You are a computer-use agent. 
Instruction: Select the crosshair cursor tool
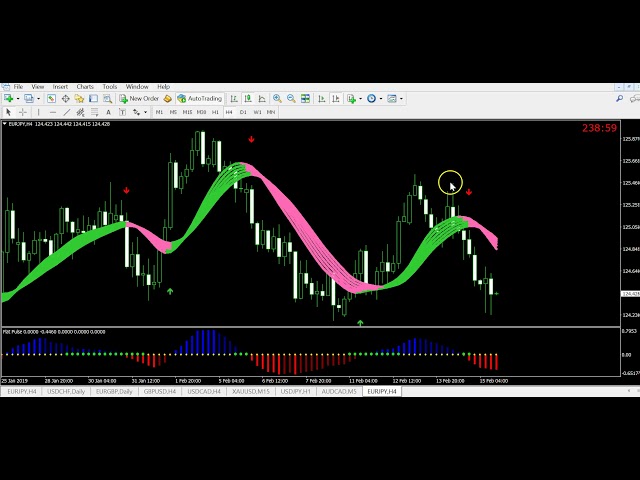[23, 112]
